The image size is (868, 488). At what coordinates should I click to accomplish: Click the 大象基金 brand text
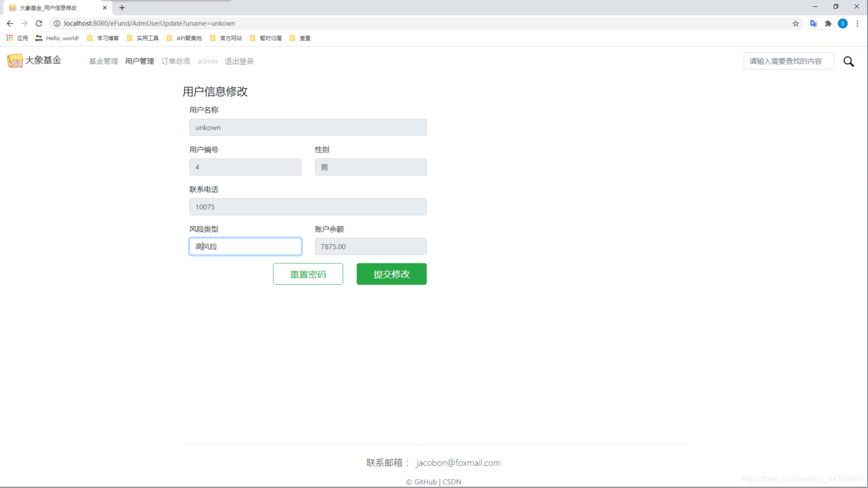pos(43,60)
